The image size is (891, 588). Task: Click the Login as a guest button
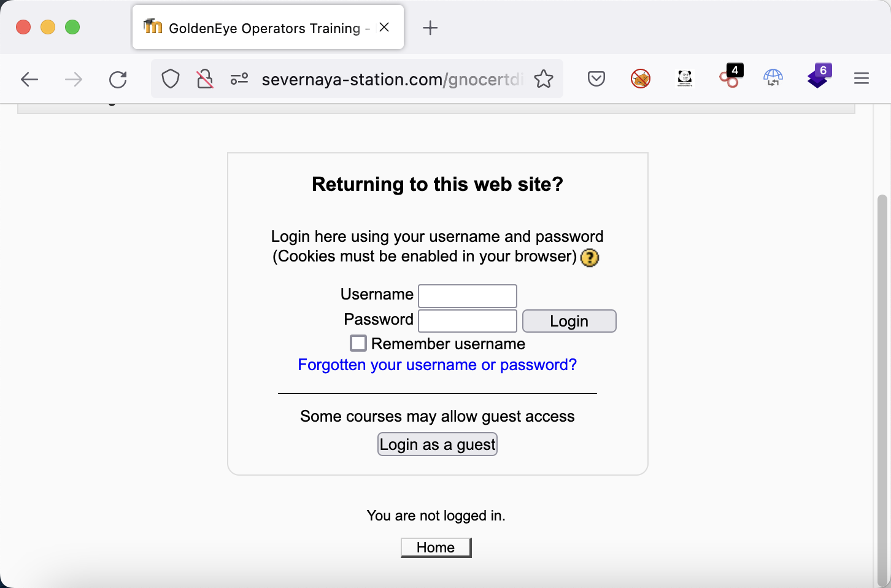pos(437,444)
